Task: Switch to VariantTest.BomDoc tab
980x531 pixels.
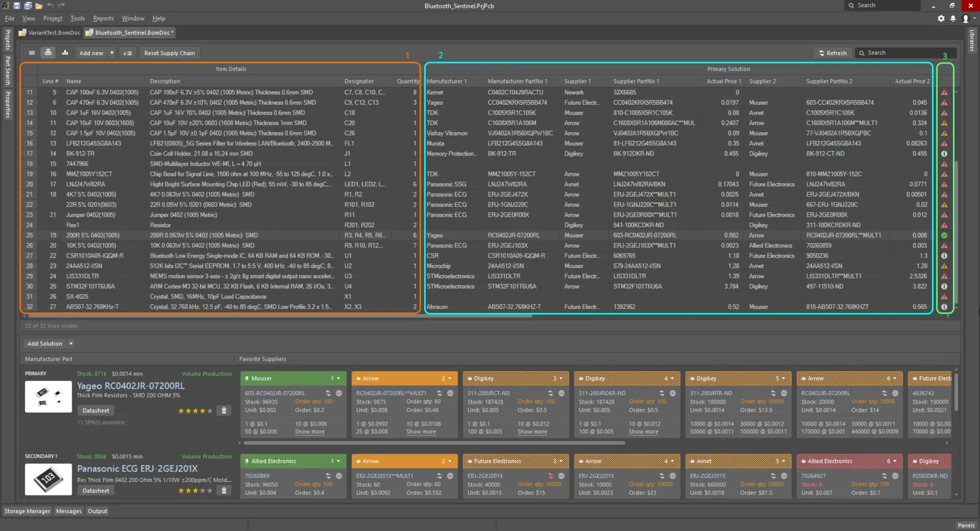Action: point(49,32)
